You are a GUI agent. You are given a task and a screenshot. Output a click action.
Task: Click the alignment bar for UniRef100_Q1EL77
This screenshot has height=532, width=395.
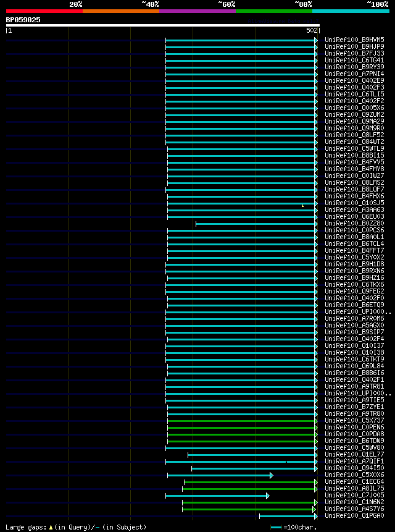click(x=252, y=455)
